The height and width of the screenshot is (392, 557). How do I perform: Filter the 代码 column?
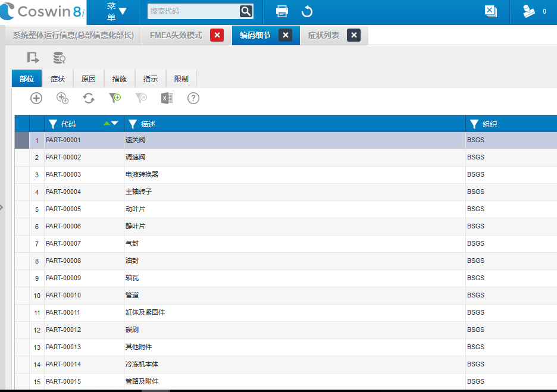[x=53, y=124]
